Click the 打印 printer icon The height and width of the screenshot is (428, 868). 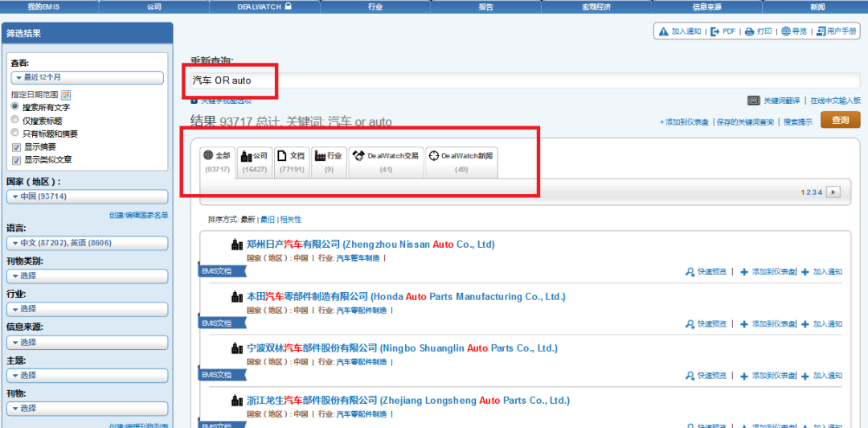[x=750, y=31]
